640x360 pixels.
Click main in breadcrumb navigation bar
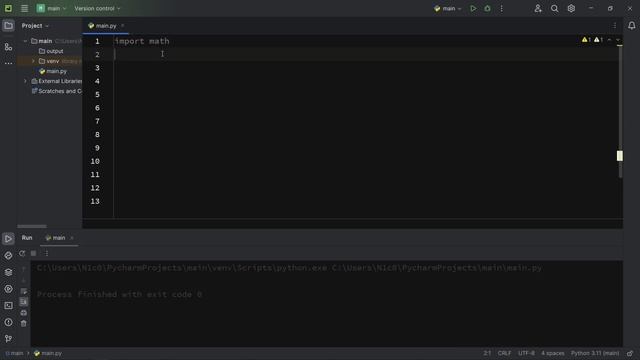tap(14, 353)
